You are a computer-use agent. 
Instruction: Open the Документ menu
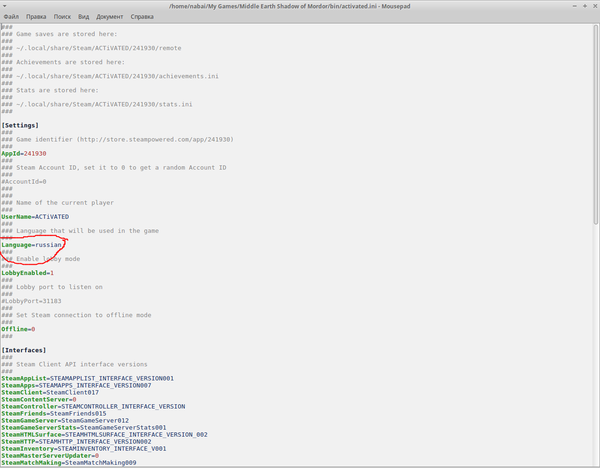tap(111, 17)
